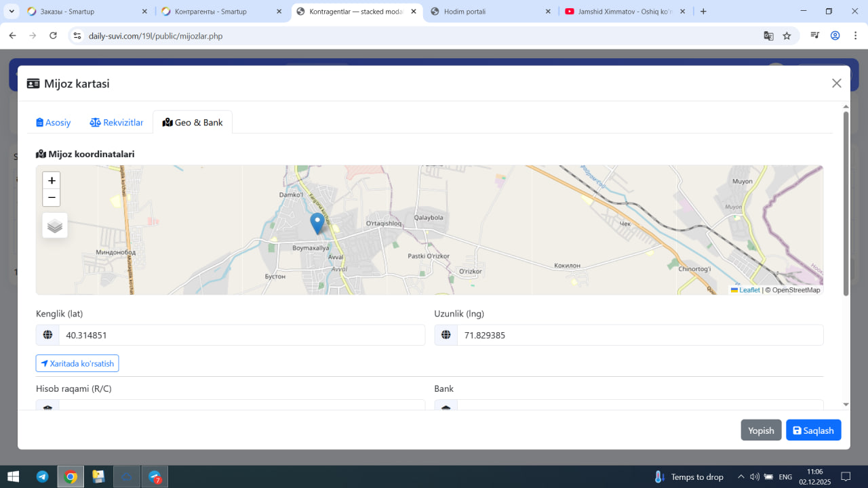The height and width of the screenshot is (488, 868).
Task: Click the Google Translate icon in address bar
Action: coord(768,36)
